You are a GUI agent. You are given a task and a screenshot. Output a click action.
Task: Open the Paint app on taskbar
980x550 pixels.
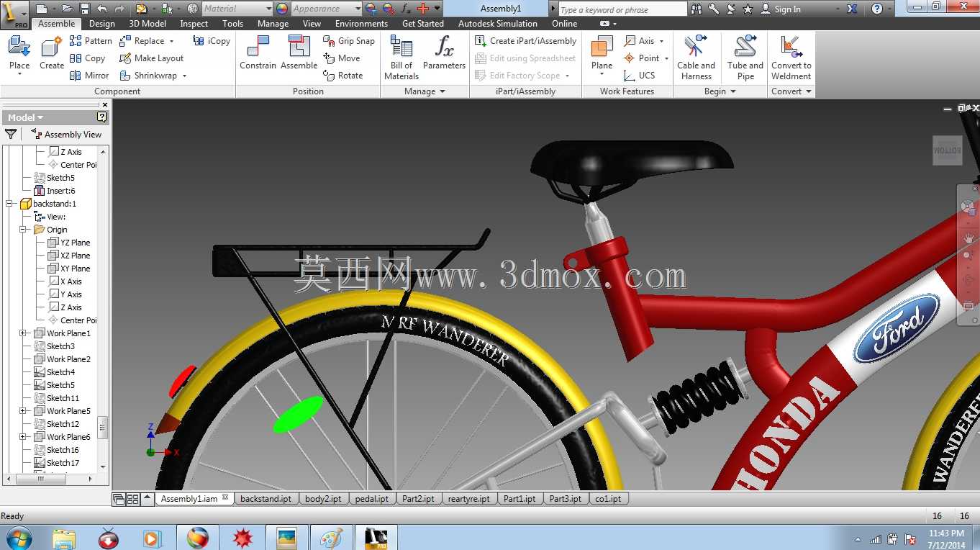(332, 538)
